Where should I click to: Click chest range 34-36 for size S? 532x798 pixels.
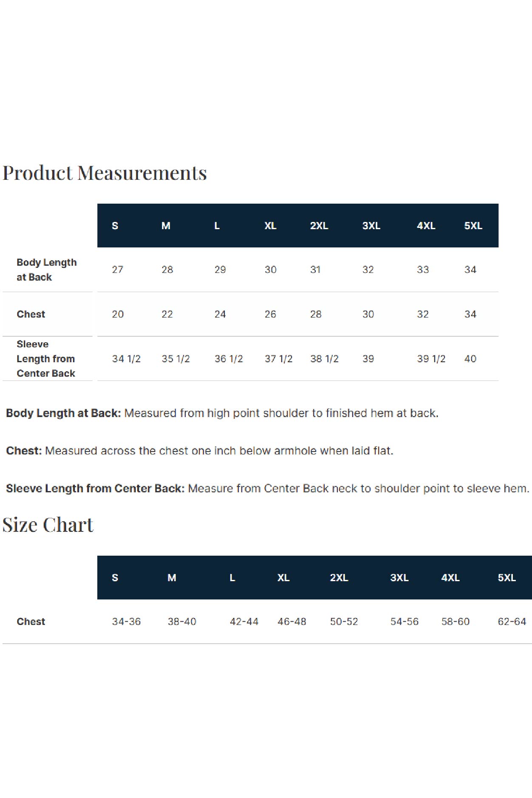(126, 622)
